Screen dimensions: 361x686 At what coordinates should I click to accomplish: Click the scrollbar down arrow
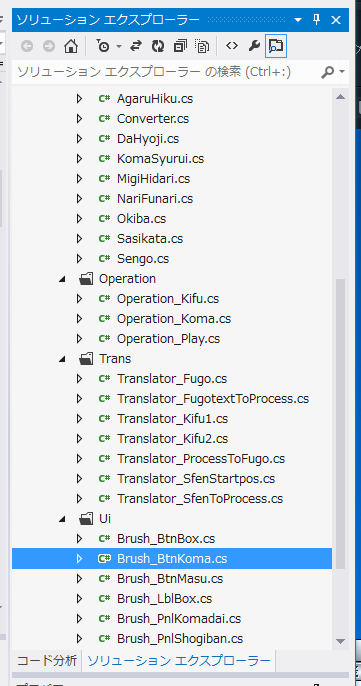click(340, 641)
